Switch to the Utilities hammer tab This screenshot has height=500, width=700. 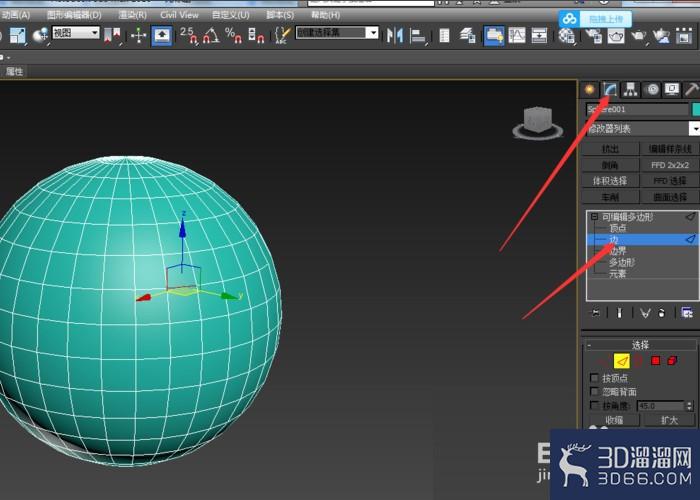coord(692,90)
